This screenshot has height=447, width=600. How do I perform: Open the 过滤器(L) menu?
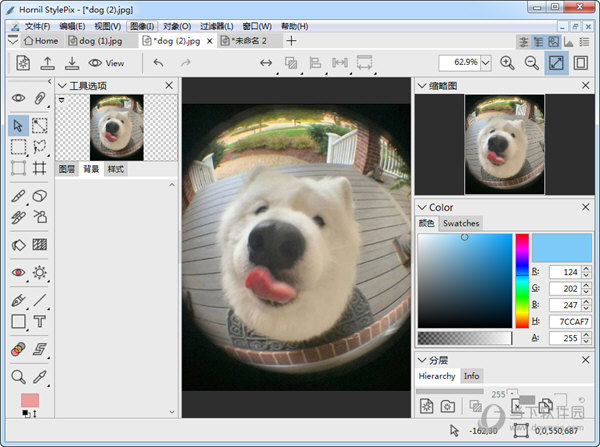(217, 26)
